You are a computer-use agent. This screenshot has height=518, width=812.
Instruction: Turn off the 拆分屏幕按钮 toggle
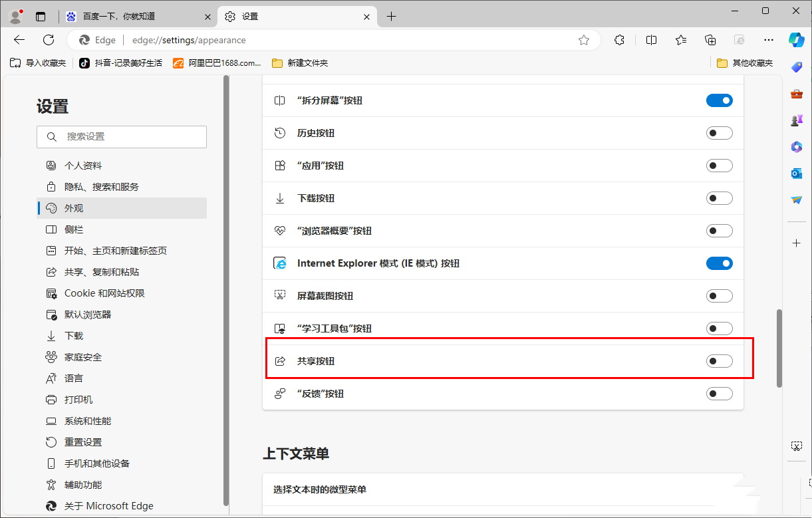(719, 100)
